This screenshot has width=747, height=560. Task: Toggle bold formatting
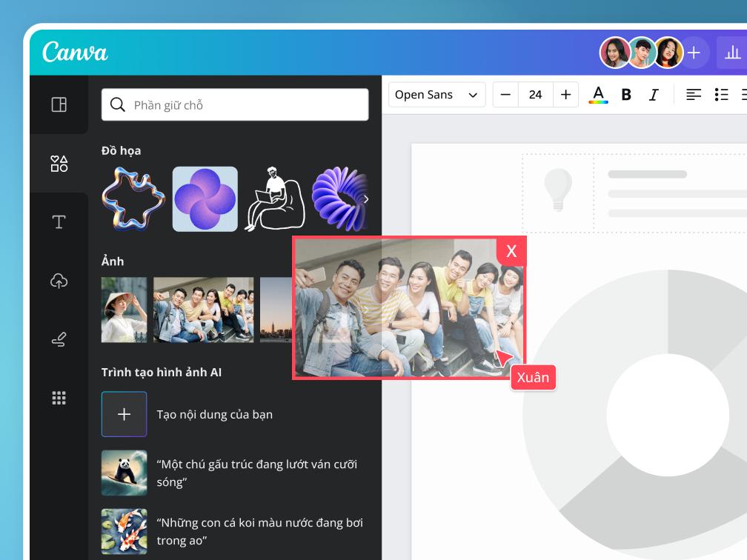[x=626, y=95]
